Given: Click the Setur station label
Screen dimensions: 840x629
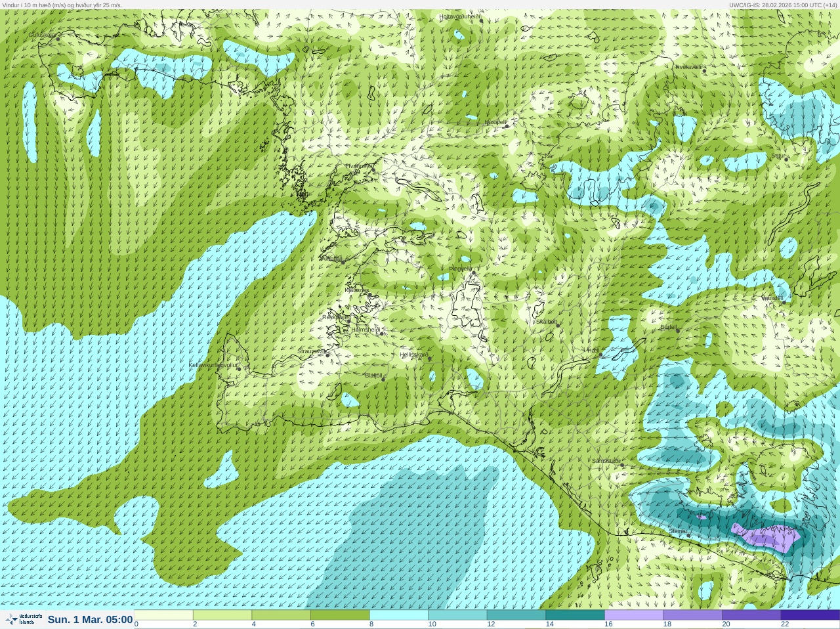Looking at the screenshot, I should click(778, 156).
